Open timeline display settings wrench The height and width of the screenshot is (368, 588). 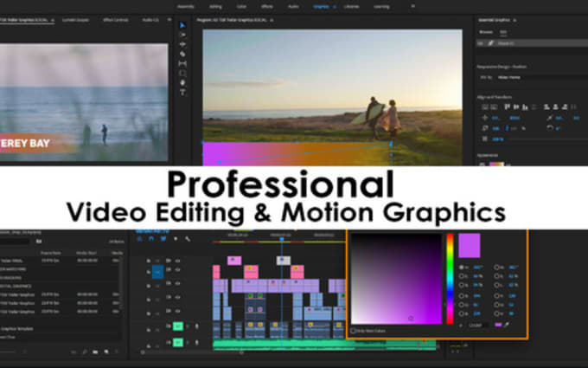[x=188, y=239]
